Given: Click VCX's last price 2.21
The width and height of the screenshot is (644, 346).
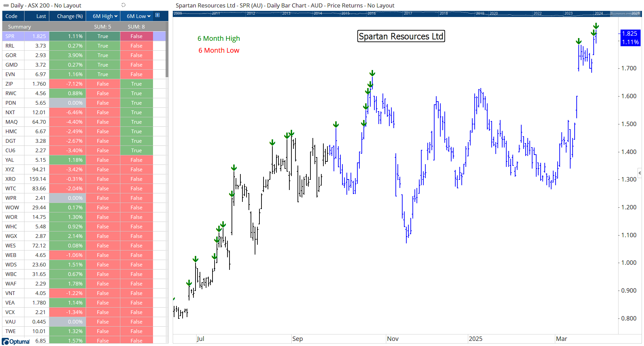Looking at the screenshot, I should 37,312.
